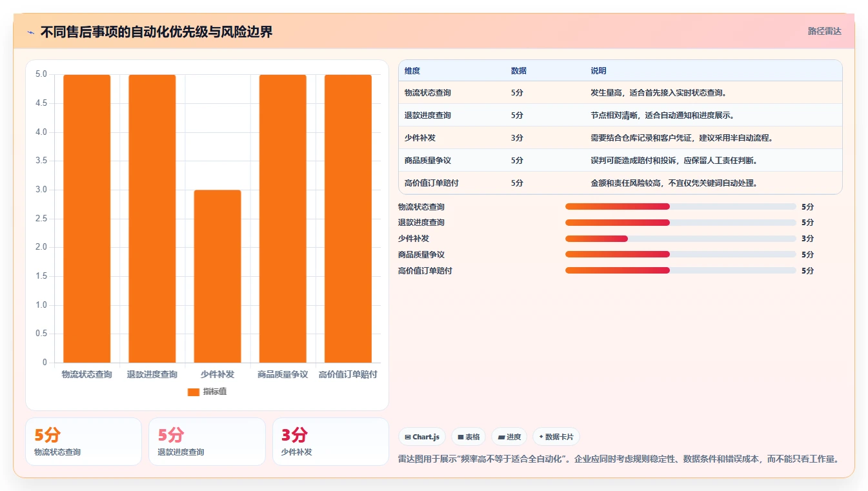The image size is (868, 491).
Task: Click the title 不同售后事项的自动化优先级与风险边界
Action: click(156, 32)
